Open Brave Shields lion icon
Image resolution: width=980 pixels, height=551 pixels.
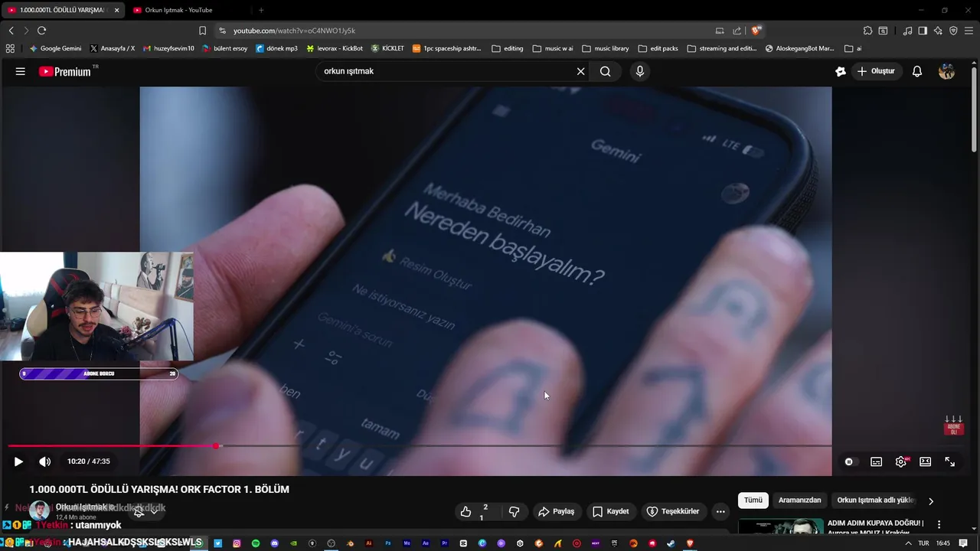(756, 31)
